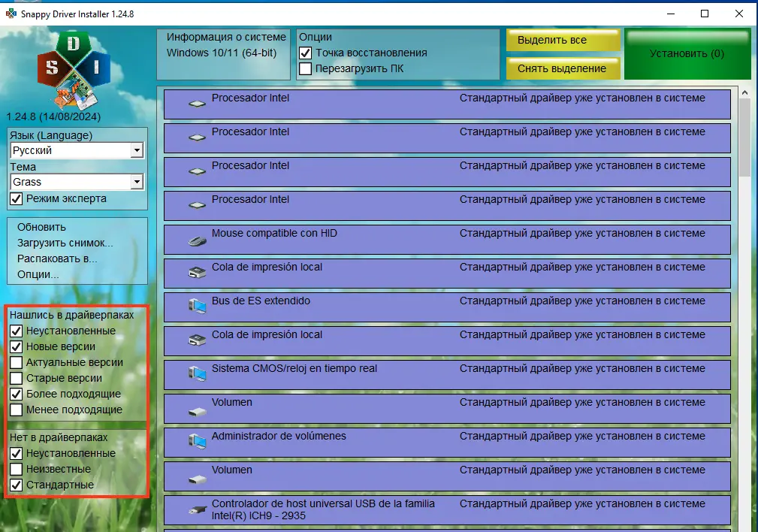Maximize the Snappy Driver Installer window
This screenshot has width=758, height=532.
[x=705, y=14]
